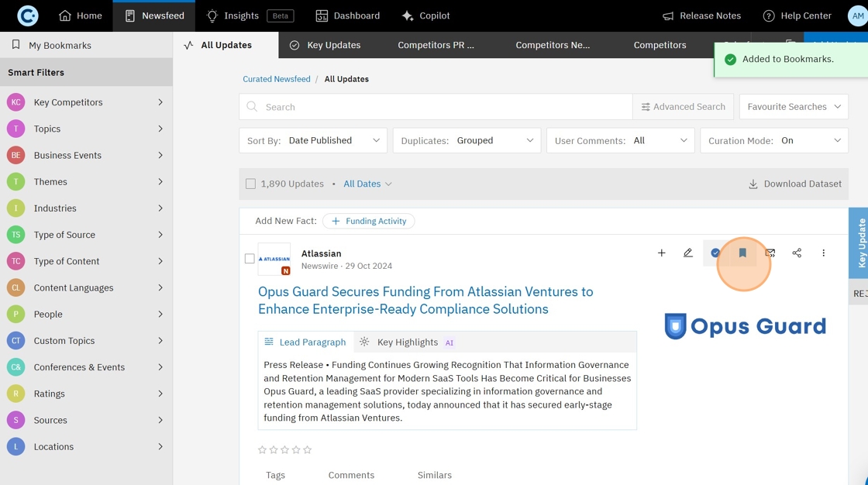Click the checkmark key update icon
Screen dimensions: 868x485
click(x=715, y=253)
